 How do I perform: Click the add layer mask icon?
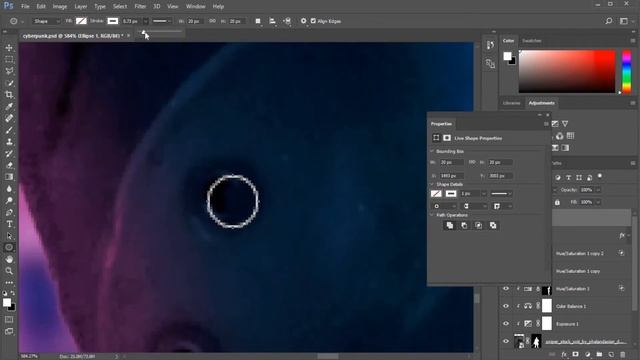(x=576, y=355)
